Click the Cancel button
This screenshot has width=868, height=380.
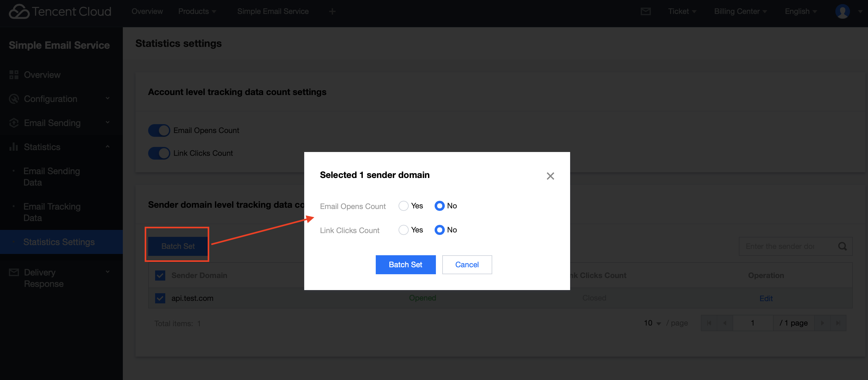(x=467, y=265)
